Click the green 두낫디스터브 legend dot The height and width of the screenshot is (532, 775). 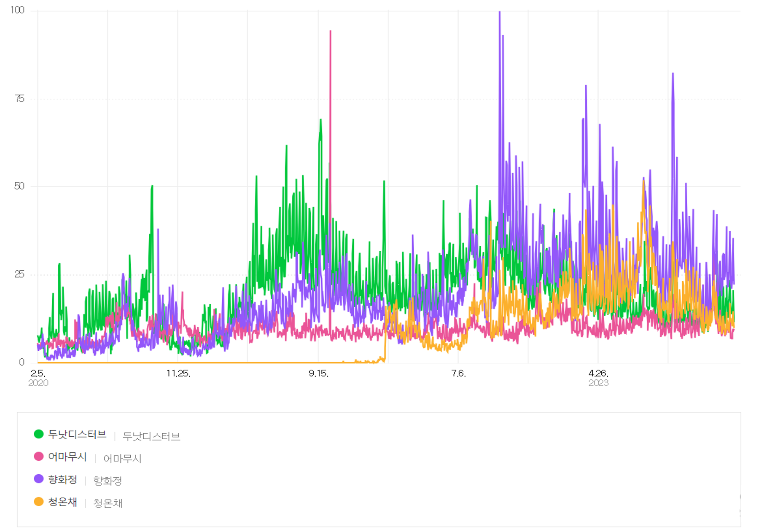[38, 434]
